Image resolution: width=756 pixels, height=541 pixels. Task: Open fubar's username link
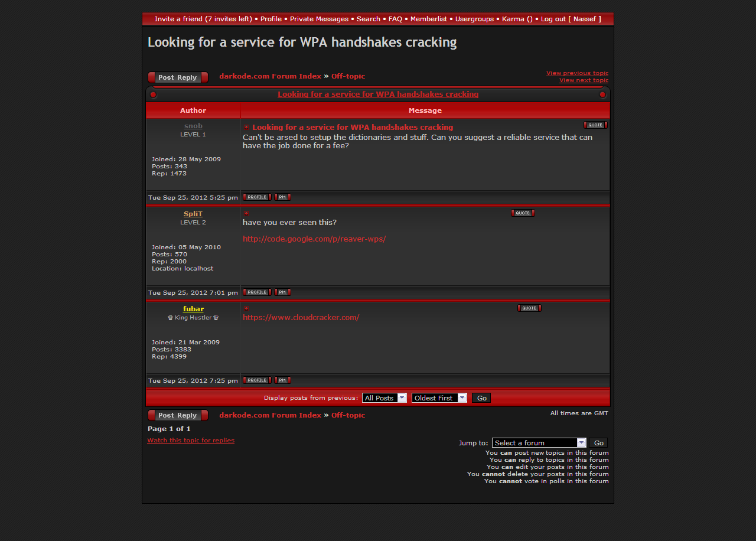[x=193, y=309]
